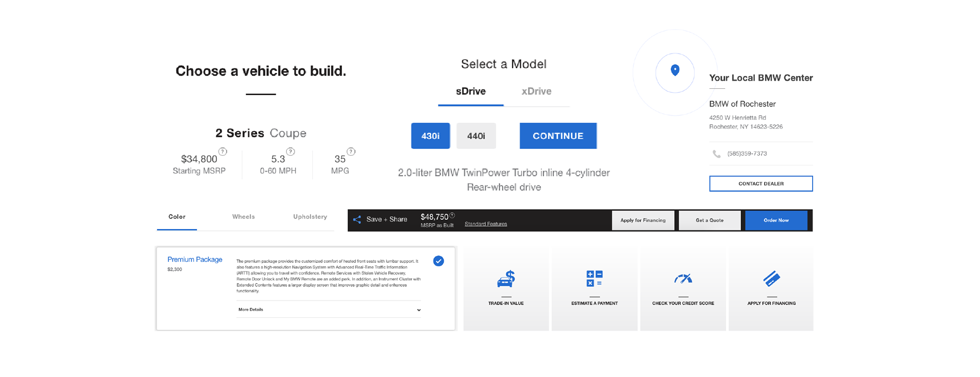Click the $34,800 starting MSRP value
Viewport: 980px width, 377px height.
(x=199, y=159)
